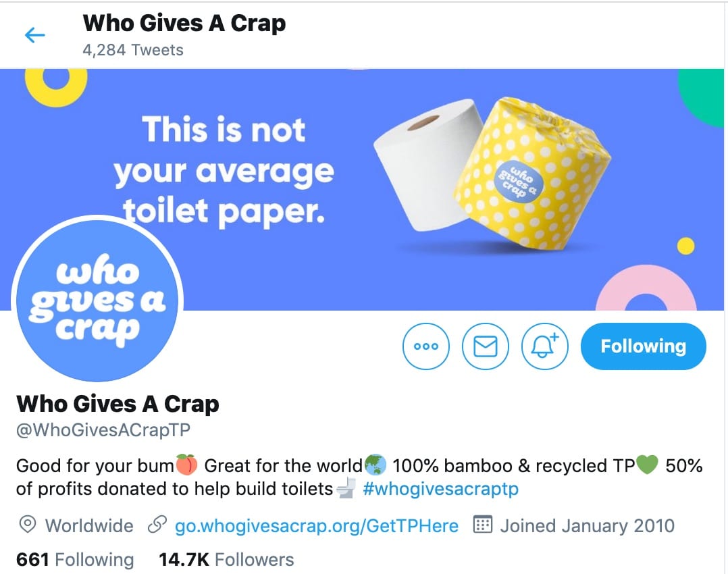The width and height of the screenshot is (728, 574).
Task: Click the Who Gives A Crap header title
Action: [x=184, y=23]
